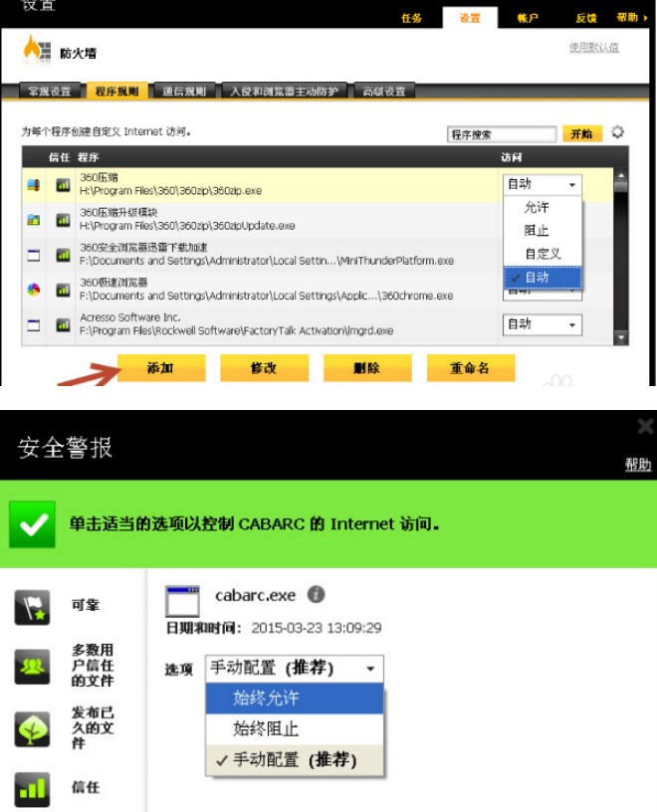
Task: Open the 任务 top tab
Action: click(x=411, y=18)
